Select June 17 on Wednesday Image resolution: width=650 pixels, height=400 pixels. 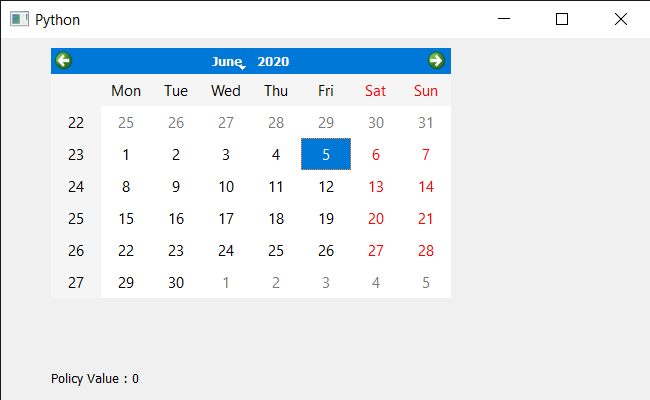pyautogui.click(x=226, y=218)
